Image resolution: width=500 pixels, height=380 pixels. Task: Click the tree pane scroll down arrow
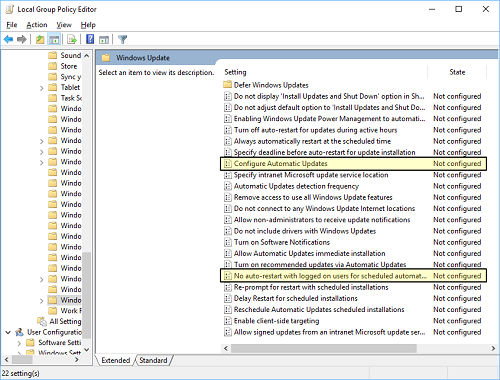point(87,349)
